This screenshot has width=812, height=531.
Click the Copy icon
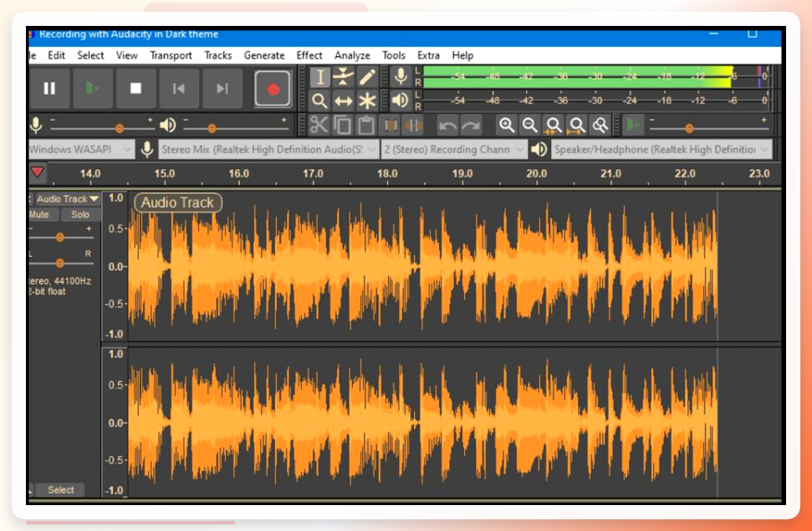[342, 125]
